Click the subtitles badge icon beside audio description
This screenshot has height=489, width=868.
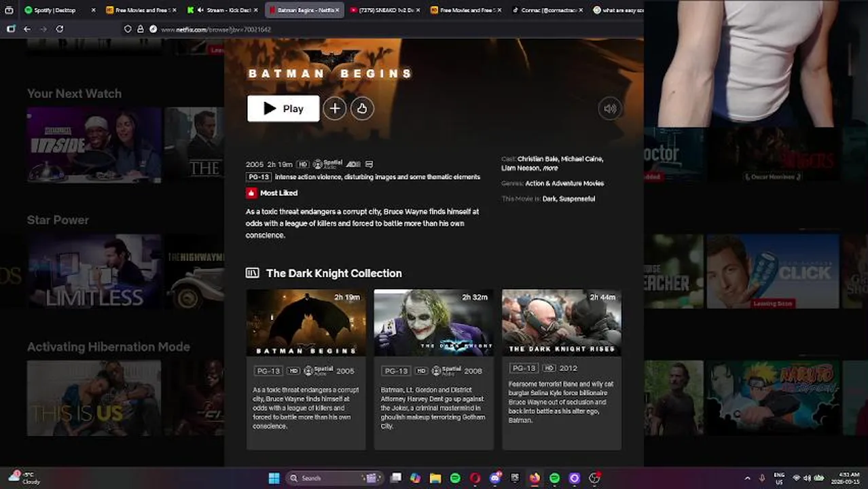pyautogui.click(x=369, y=164)
